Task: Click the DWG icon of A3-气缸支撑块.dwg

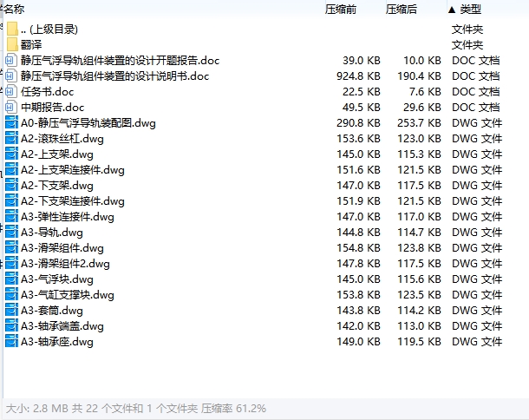Action: [11, 295]
